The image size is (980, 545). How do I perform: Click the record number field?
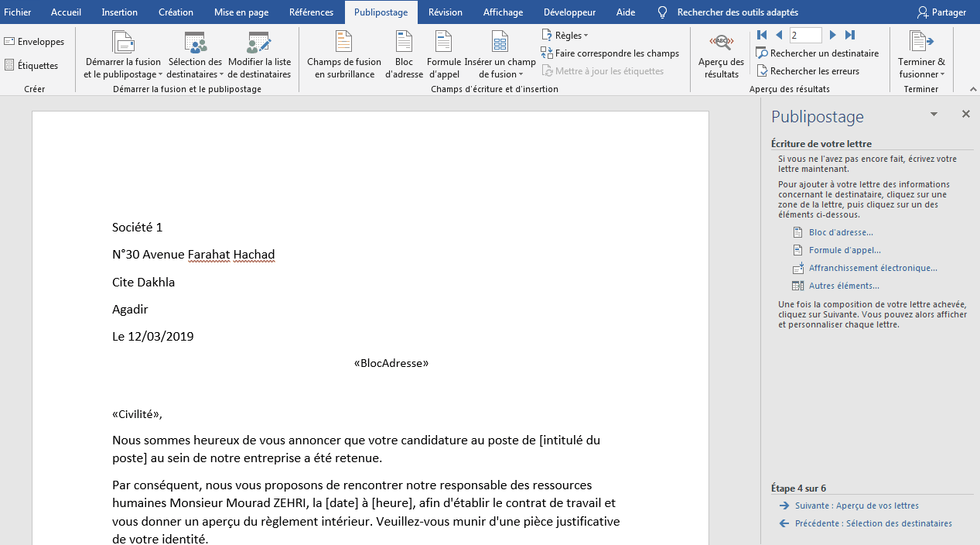805,35
